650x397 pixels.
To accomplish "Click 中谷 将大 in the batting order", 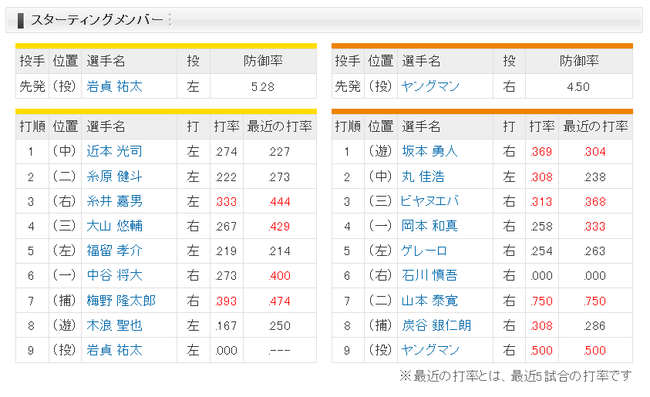I will pos(114,276).
